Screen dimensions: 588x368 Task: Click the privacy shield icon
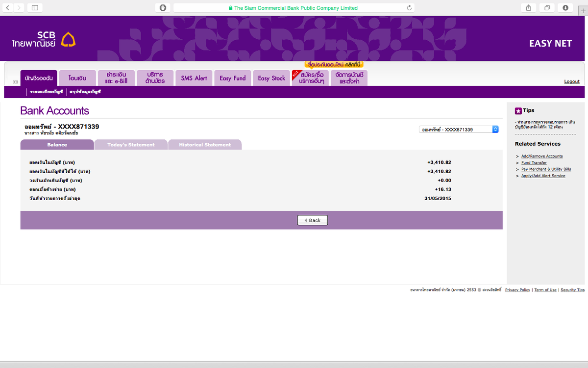[163, 8]
